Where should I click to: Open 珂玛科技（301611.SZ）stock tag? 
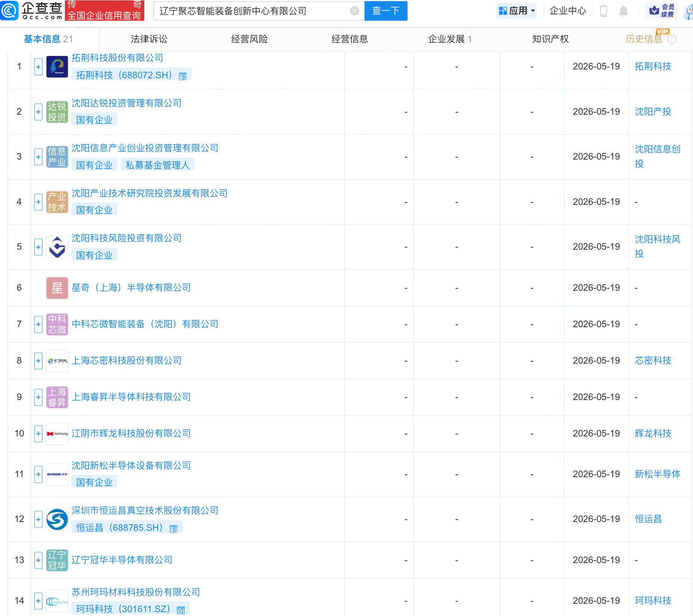(130, 609)
